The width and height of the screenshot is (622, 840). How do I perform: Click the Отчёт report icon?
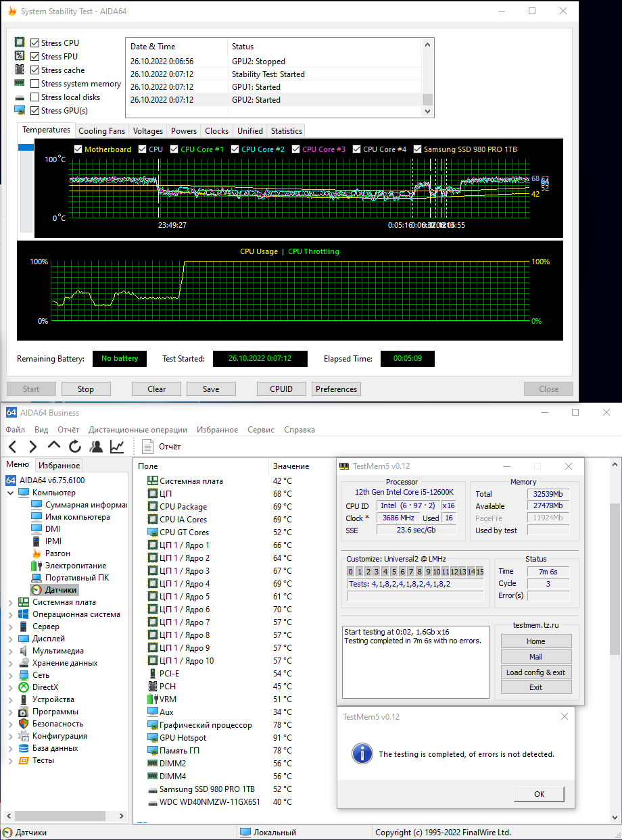point(149,446)
